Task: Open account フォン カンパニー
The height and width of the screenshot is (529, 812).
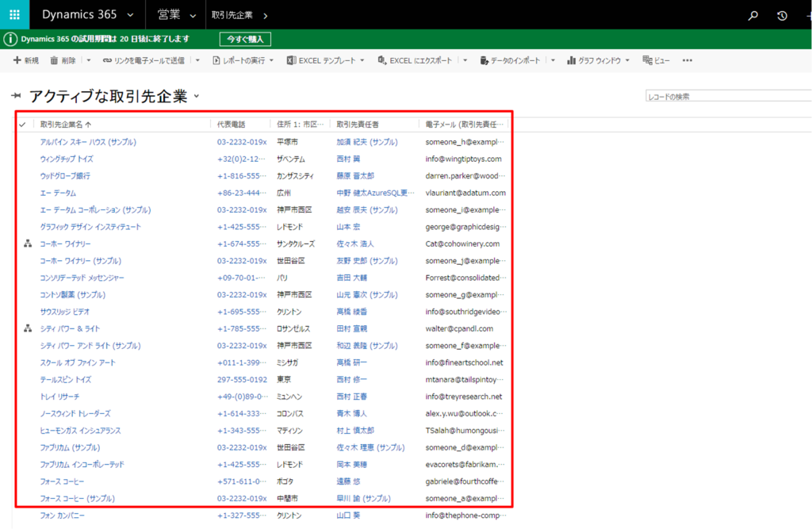Action: [62, 516]
